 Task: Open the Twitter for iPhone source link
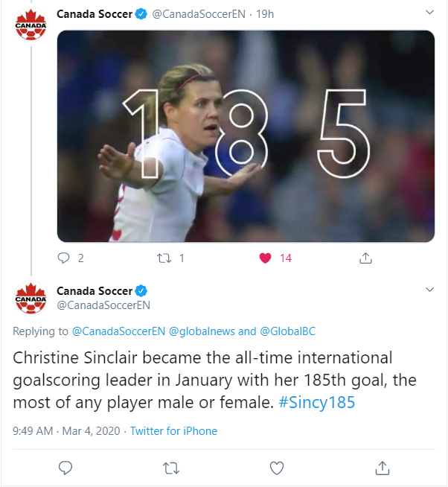click(x=173, y=431)
